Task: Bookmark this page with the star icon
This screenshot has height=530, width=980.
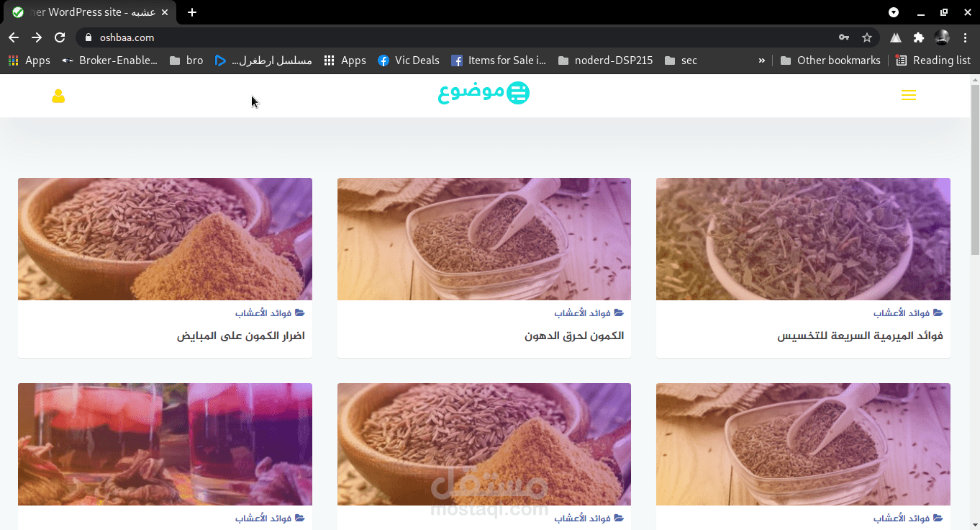Action: pos(867,37)
